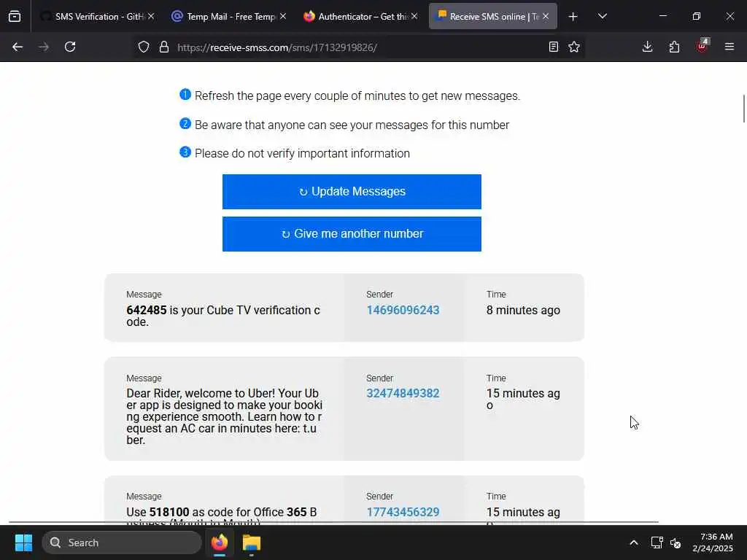Select the Cube TV code 642485

[x=146, y=311]
